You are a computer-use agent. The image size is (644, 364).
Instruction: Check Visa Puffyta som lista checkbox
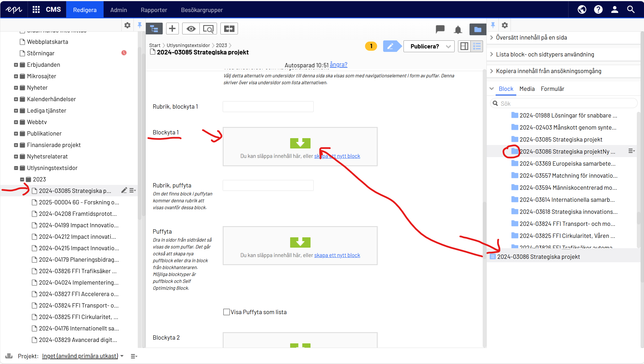226,312
